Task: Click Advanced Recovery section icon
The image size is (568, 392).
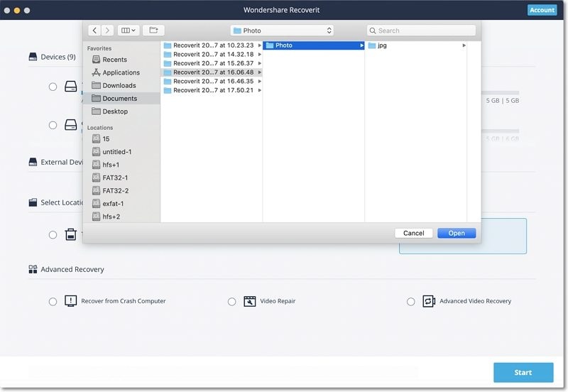Action: tap(33, 269)
